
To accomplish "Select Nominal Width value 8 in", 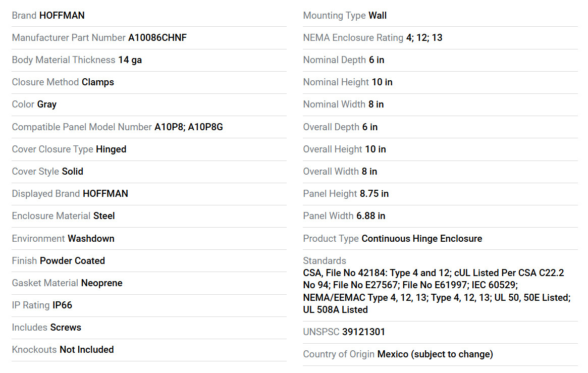I will [x=376, y=104].
